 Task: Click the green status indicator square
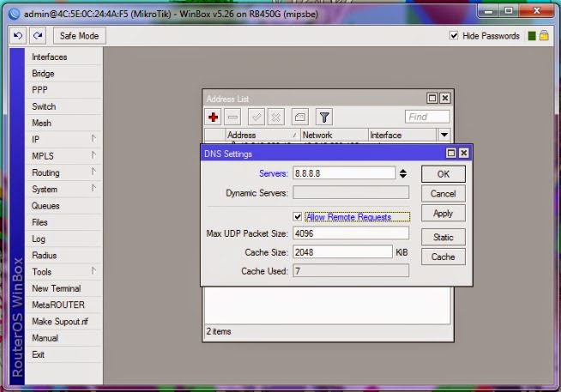(x=532, y=36)
